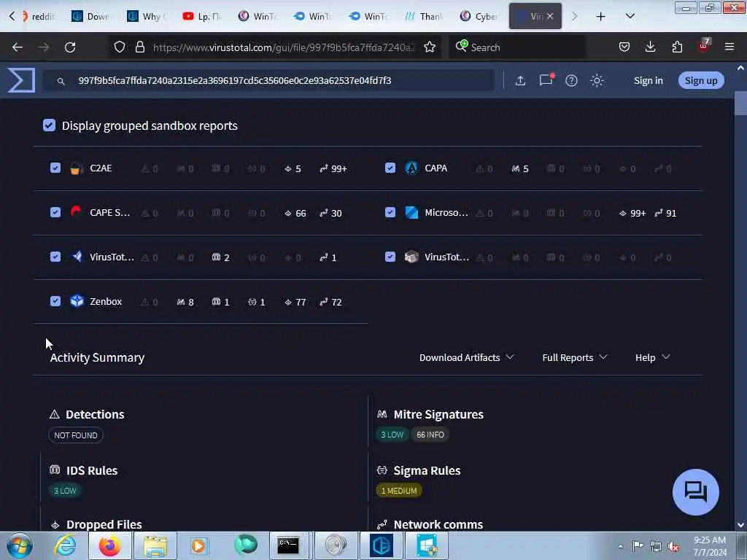
Task: Click the VirusTotal hash search field
Action: [x=268, y=80]
